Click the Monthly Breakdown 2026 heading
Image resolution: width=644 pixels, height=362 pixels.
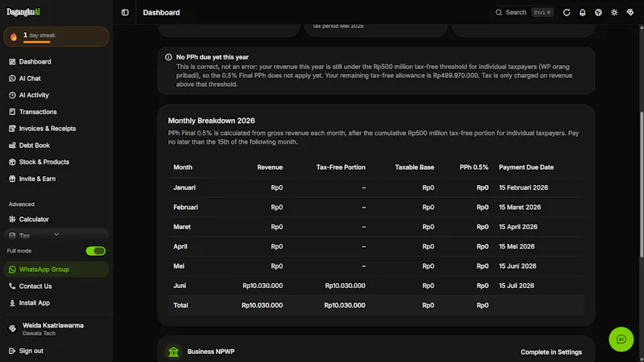tap(211, 121)
